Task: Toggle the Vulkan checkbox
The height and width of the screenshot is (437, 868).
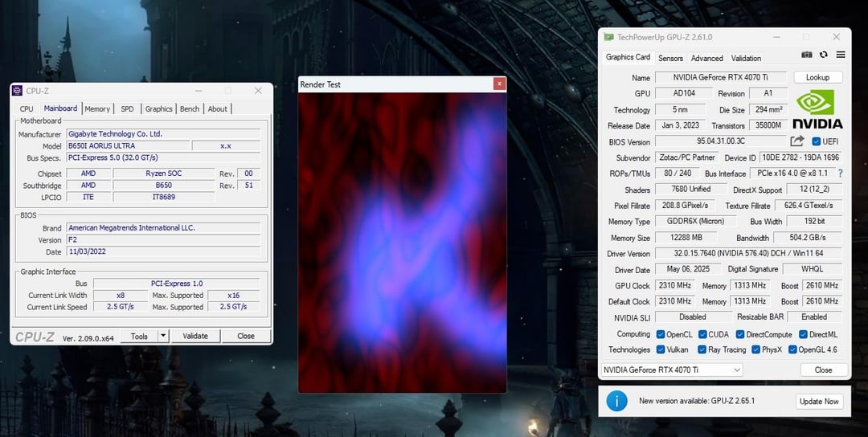Action: tap(661, 349)
